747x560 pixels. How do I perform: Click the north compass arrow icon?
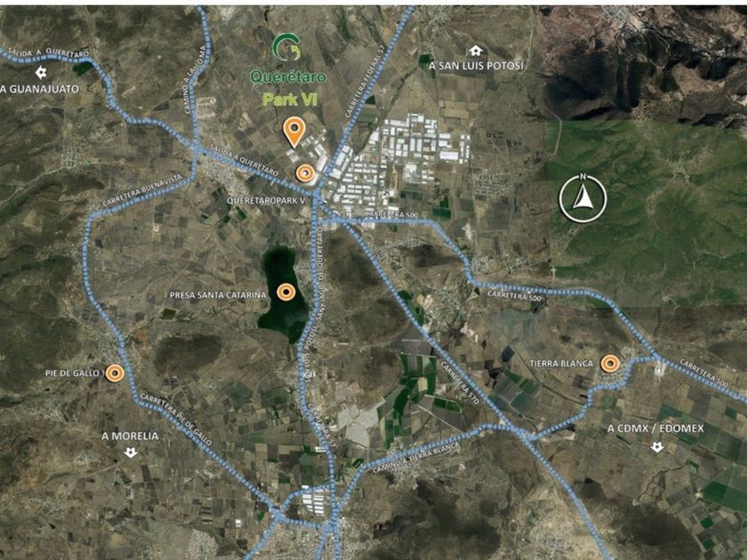(x=582, y=198)
